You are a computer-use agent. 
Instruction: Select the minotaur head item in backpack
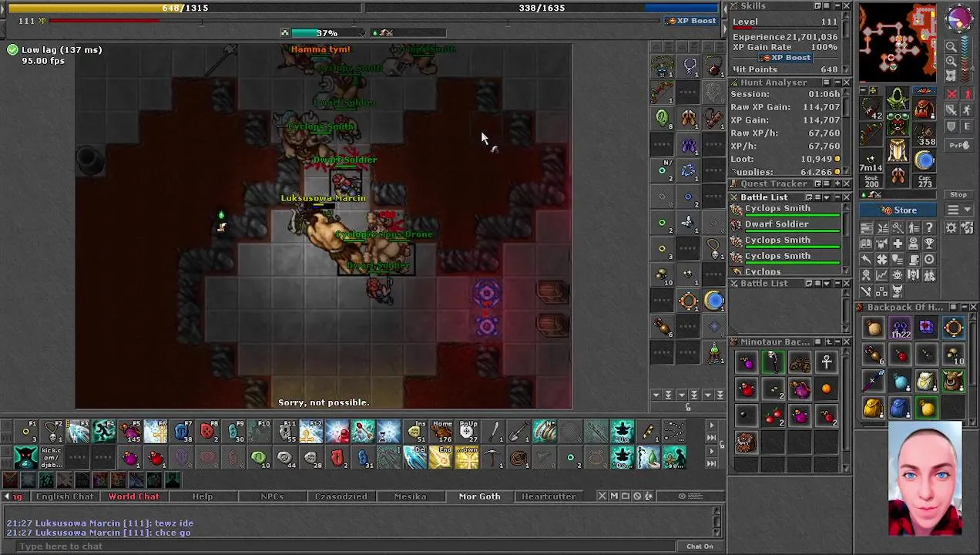(953, 380)
